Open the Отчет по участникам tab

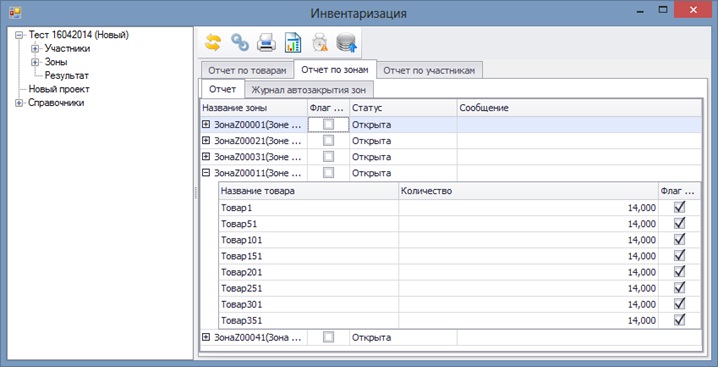pyautogui.click(x=429, y=71)
